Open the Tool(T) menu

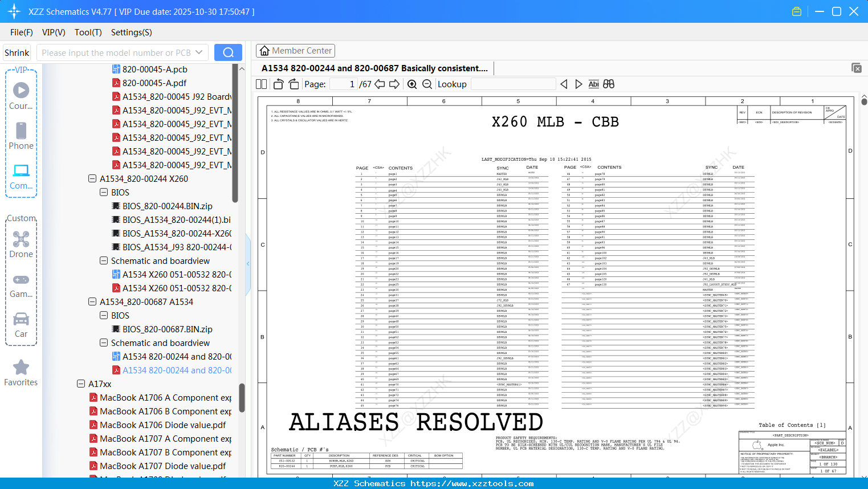point(88,32)
